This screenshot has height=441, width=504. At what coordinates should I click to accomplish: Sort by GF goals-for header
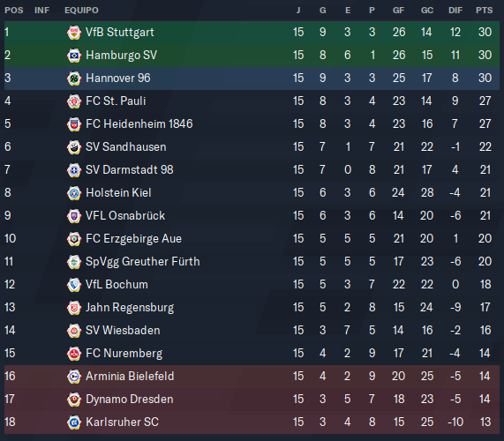pos(398,11)
